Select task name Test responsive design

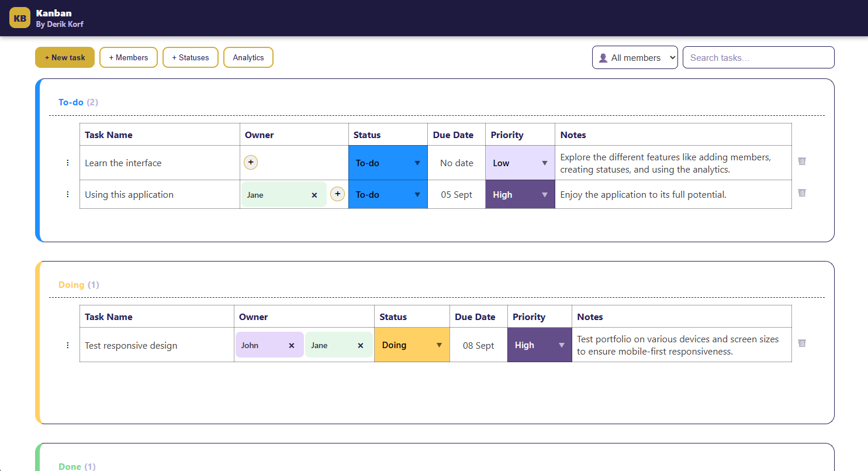point(131,345)
